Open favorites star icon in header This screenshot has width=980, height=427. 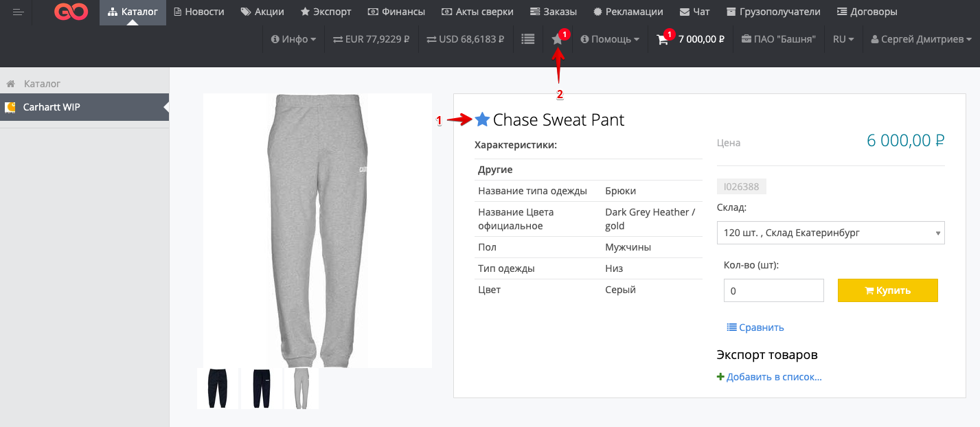(557, 40)
